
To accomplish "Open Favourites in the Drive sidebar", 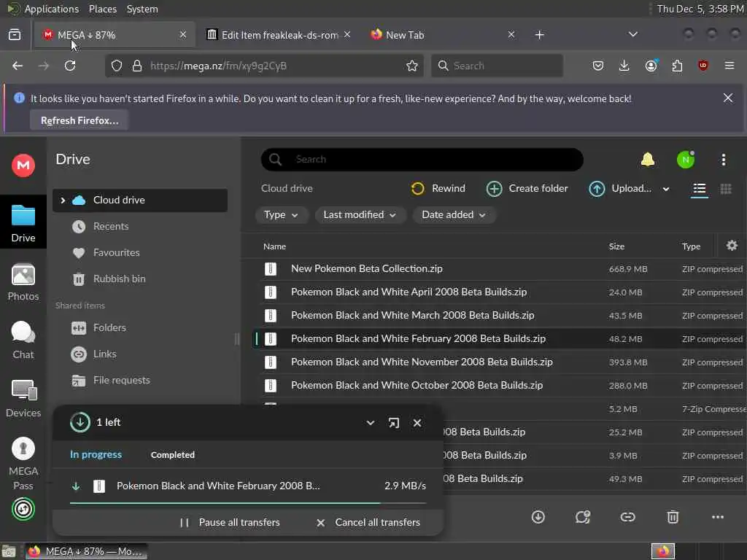I will point(116,253).
